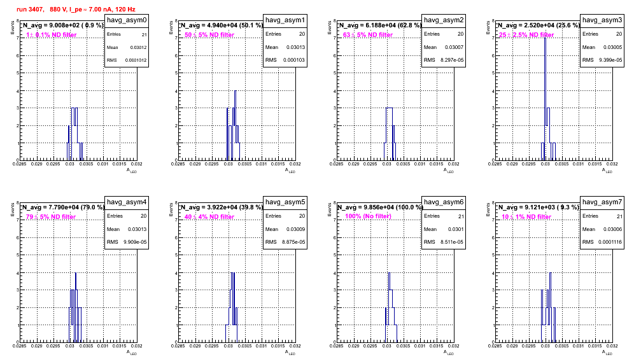Click the blue histogram in the havg_asym0 plot
Screen dimensions: 634x364
74,134
